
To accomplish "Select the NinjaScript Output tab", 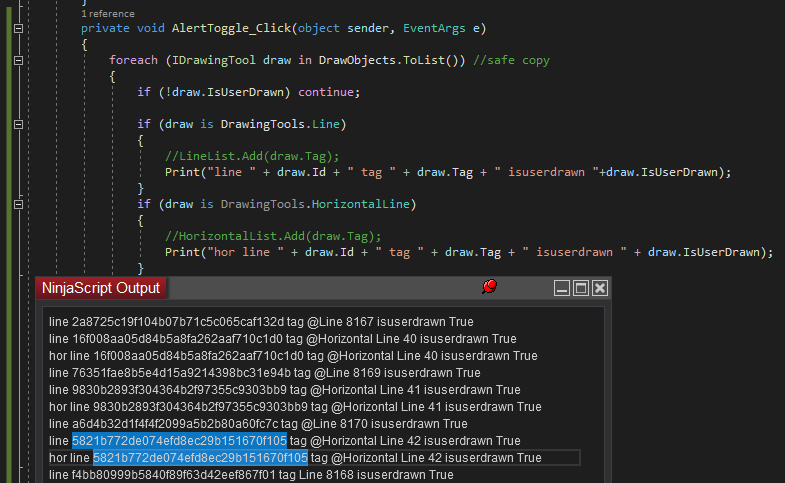I will tap(101, 288).
